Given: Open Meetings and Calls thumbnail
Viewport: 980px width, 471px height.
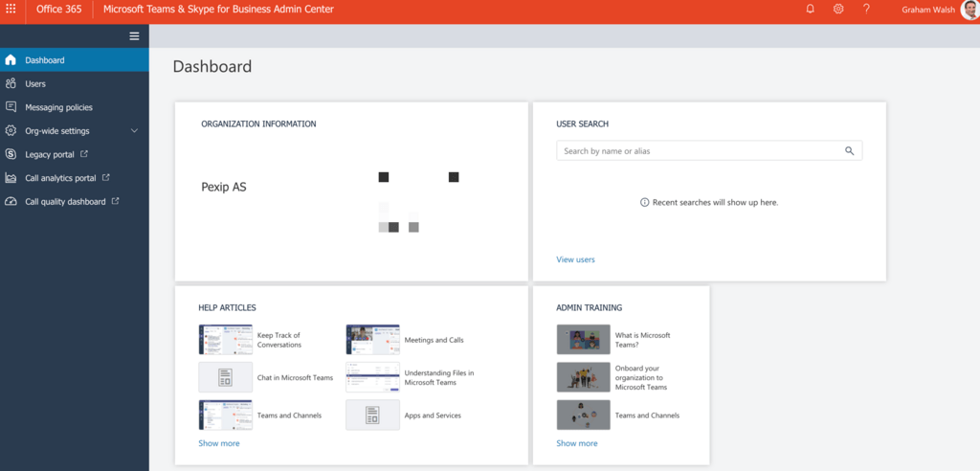Looking at the screenshot, I should click(372, 340).
